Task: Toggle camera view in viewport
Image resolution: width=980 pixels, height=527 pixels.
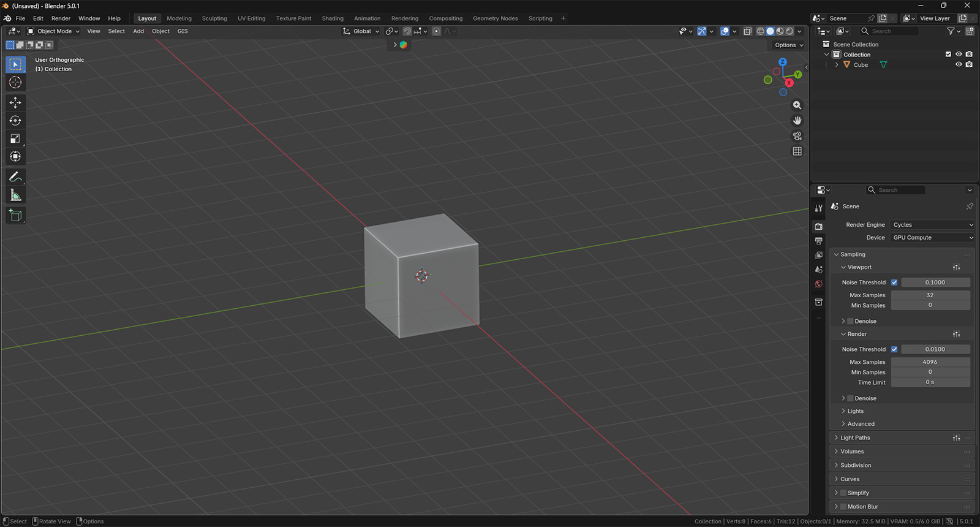Action: click(x=797, y=136)
